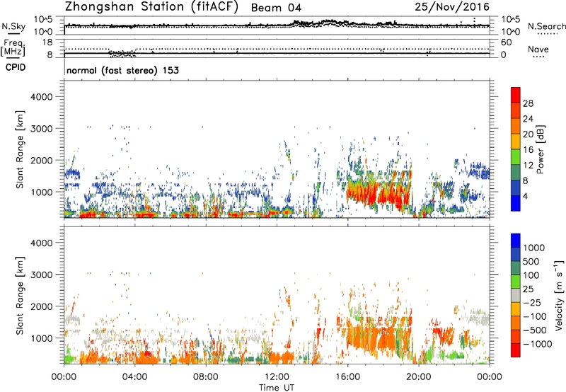Select the 'N.Sky' legend label
This screenshot has height=392, width=566.
point(13,26)
